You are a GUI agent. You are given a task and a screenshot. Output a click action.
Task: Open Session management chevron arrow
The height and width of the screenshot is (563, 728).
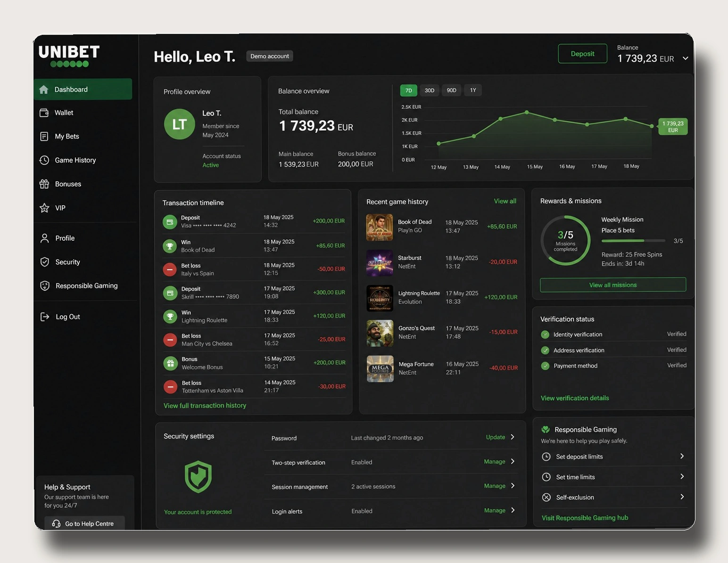point(513,486)
